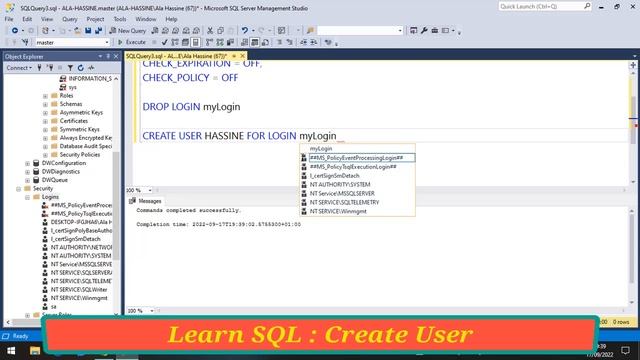The width and height of the screenshot is (640, 360).
Task: Open the find combo box dropdown
Action: 400,31
